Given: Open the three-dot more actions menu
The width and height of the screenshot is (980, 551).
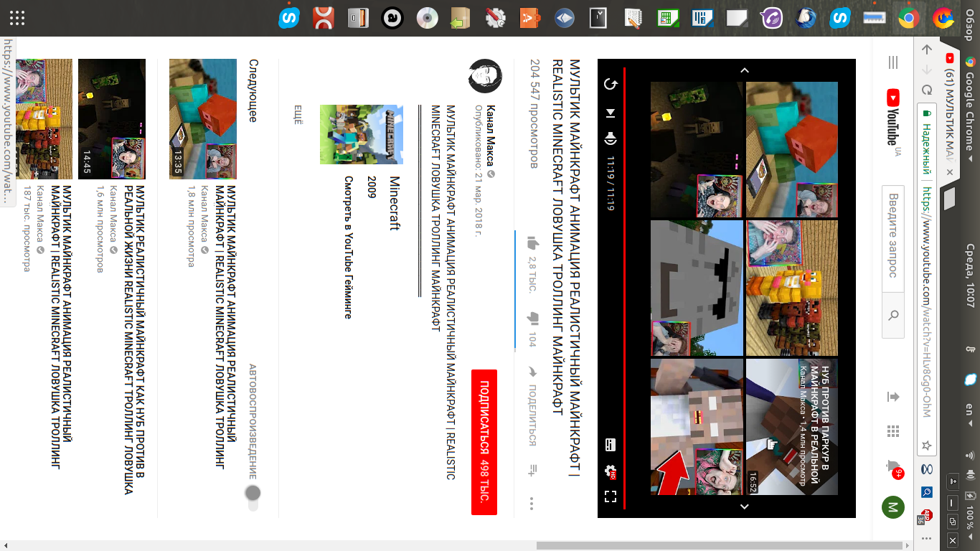Looking at the screenshot, I should tap(532, 502).
